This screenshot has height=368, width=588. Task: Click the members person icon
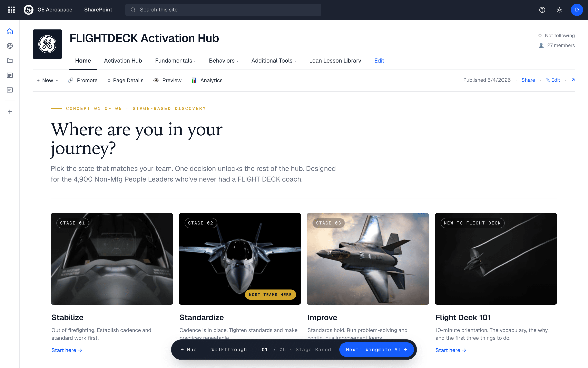tap(541, 45)
